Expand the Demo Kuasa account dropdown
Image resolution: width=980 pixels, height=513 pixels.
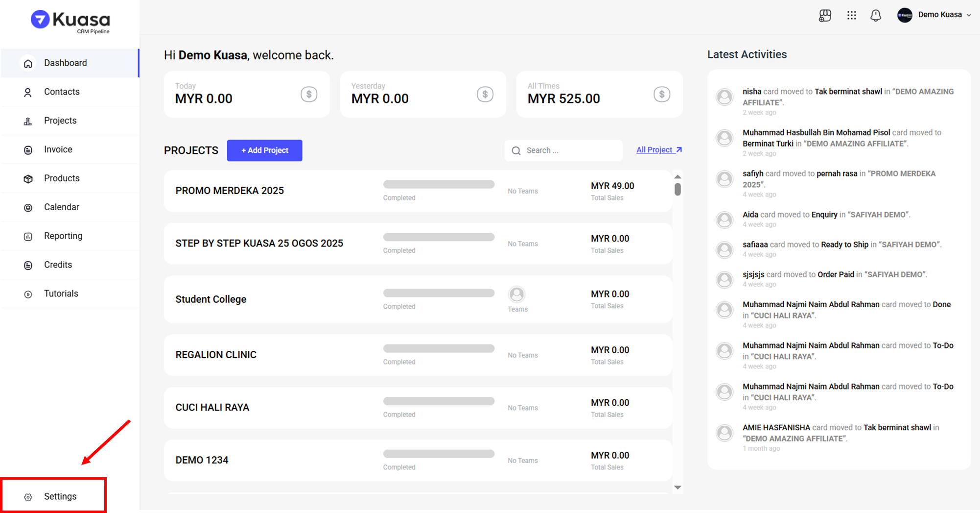pos(934,15)
